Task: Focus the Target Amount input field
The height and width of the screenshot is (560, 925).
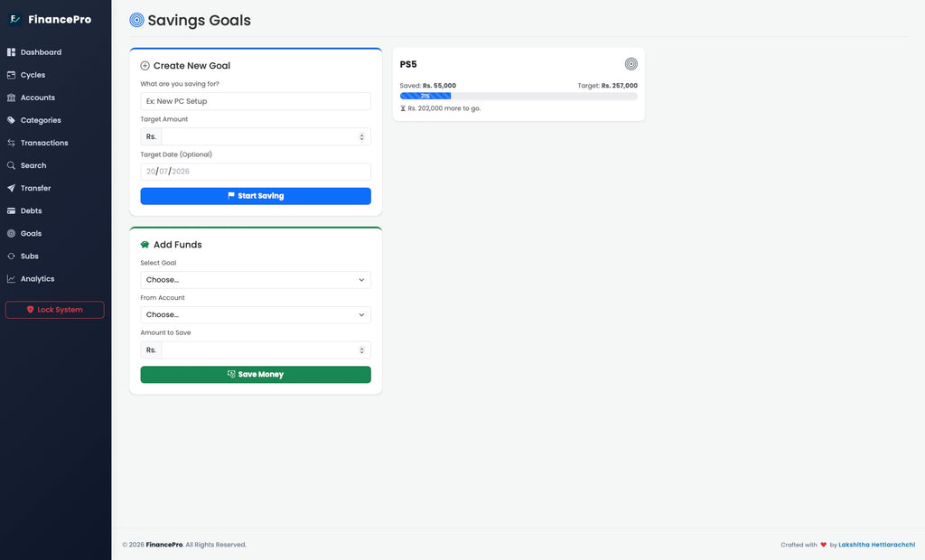Action: click(266, 137)
